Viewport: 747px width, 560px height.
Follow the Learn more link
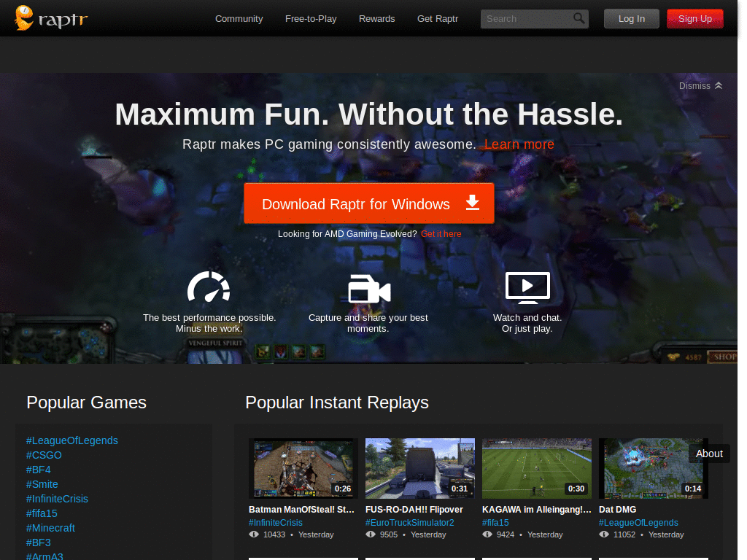[519, 144]
